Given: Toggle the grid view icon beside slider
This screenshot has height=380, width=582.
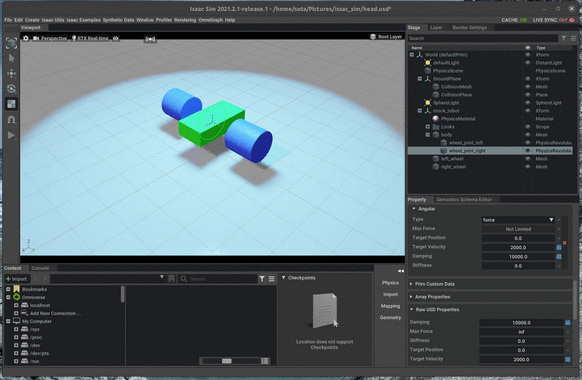Looking at the screenshot, I should point(265,361).
